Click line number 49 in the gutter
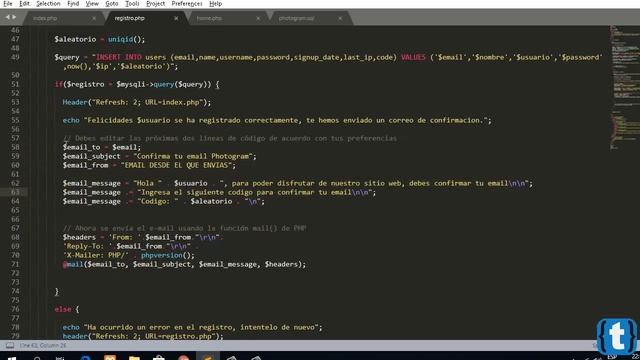 [15, 57]
